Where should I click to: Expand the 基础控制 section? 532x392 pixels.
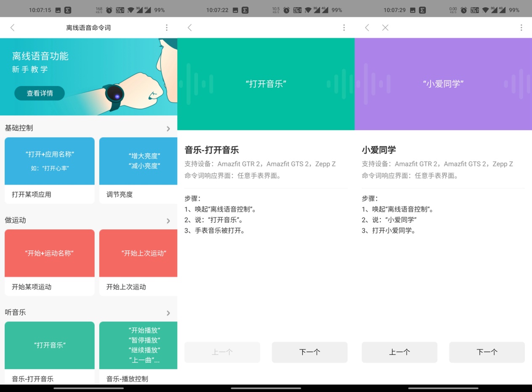pos(168,128)
